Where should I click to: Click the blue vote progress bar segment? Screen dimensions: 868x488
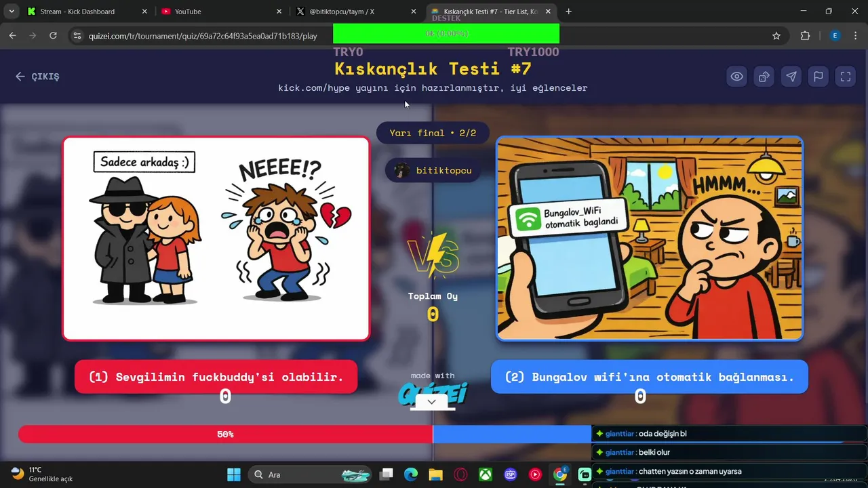click(512, 434)
